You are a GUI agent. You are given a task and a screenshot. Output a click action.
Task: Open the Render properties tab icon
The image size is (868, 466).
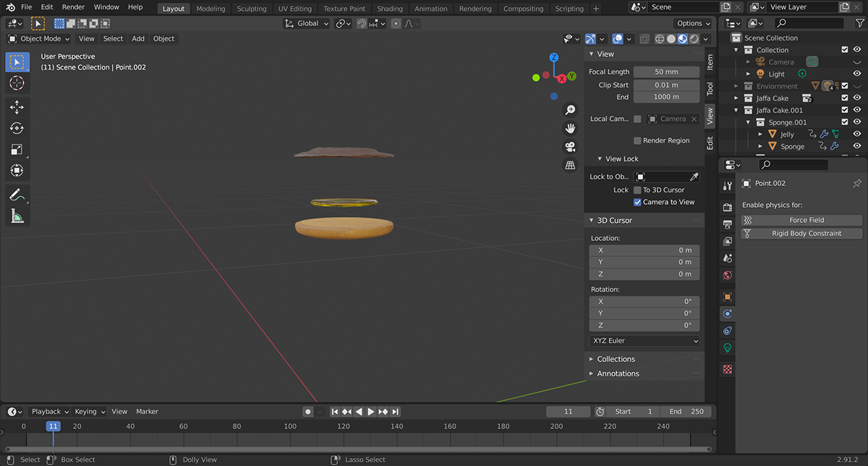tap(728, 207)
